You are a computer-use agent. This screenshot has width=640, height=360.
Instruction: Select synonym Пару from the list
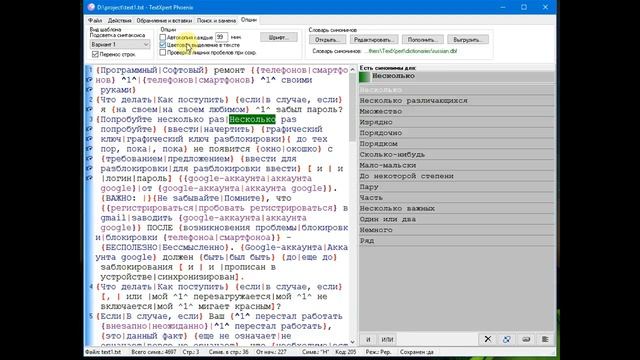(x=457, y=187)
